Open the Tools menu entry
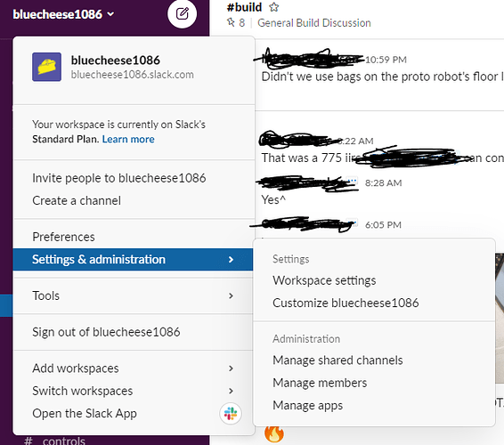504x445 pixels. (x=133, y=295)
